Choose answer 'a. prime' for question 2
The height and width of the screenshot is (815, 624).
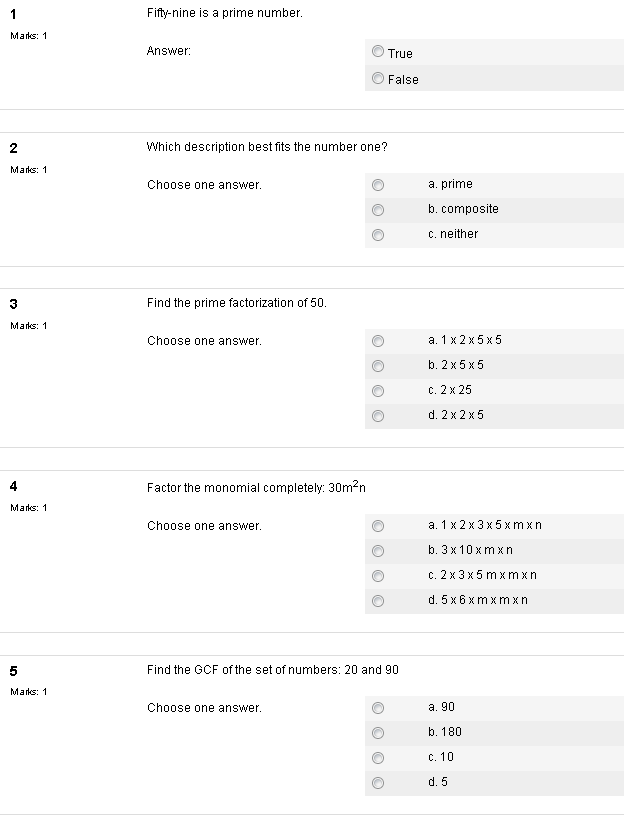(x=378, y=184)
